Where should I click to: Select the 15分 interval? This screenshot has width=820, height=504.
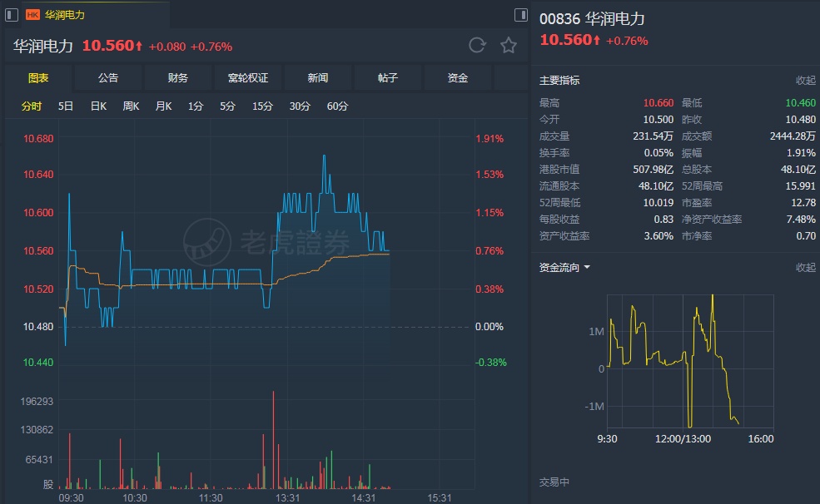pyautogui.click(x=262, y=106)
